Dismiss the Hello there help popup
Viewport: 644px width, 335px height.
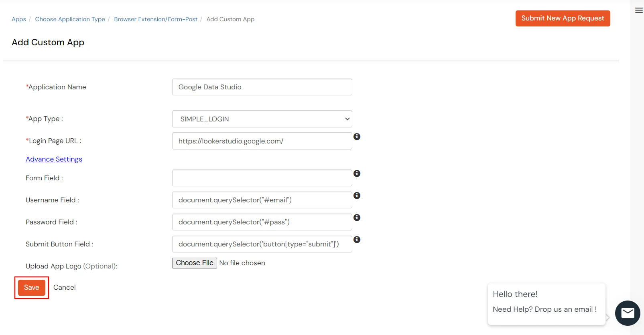(x=546, y=303)
